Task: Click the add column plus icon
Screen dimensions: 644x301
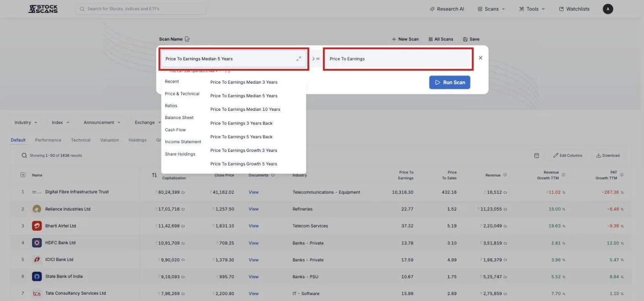Action: (23, 175)
